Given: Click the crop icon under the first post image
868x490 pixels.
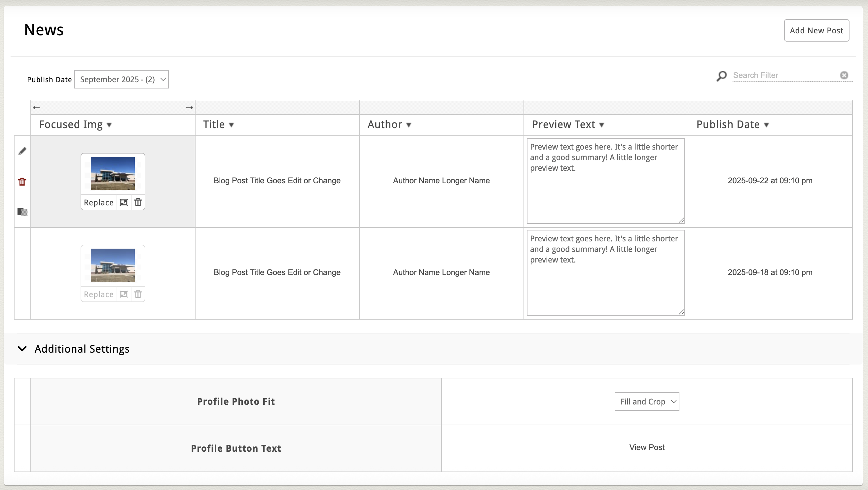Looking at the screenshot, I should tap(124, 202).
